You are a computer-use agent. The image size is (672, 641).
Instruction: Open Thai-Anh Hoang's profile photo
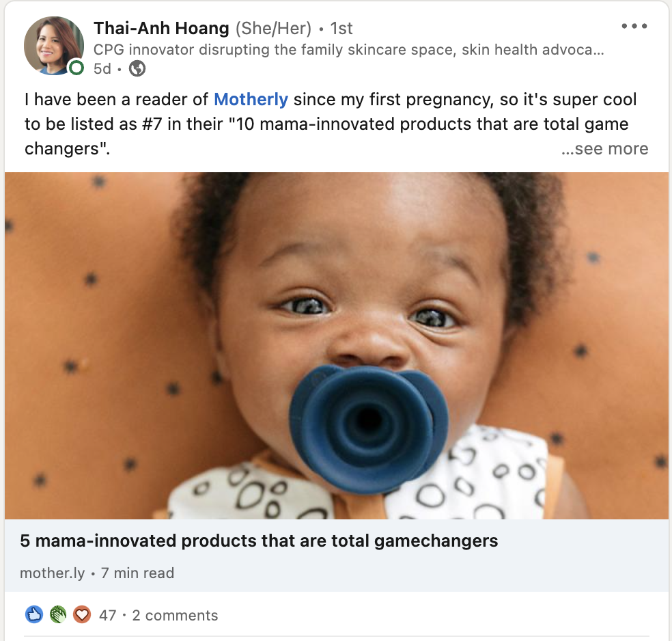[x=53, y=45]
